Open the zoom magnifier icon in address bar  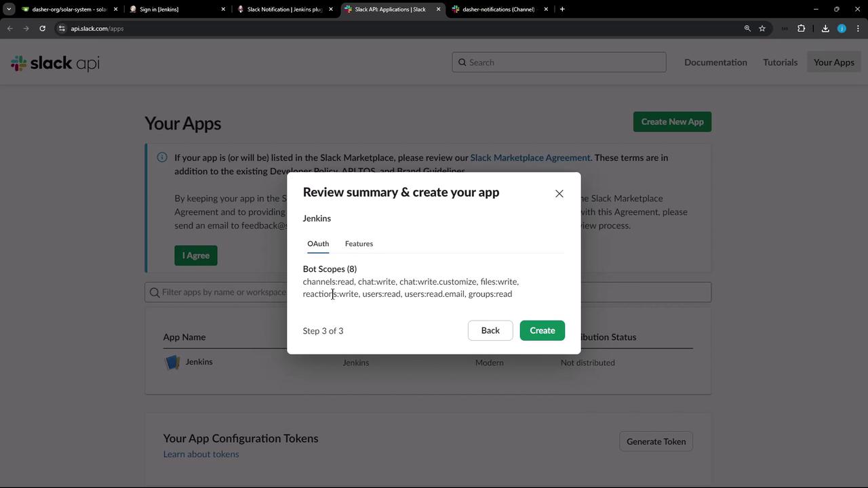(x=747, y=28)
